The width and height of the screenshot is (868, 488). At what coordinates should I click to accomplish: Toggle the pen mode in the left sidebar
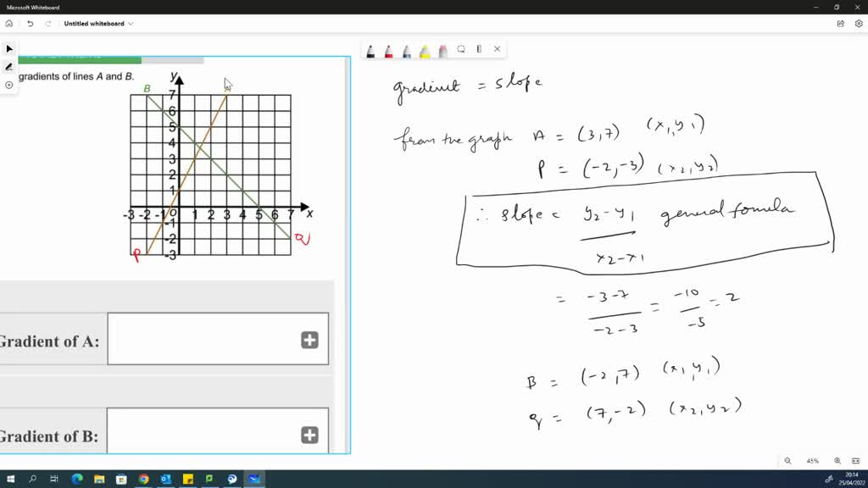pyautogui.click(x=8, y=65)
